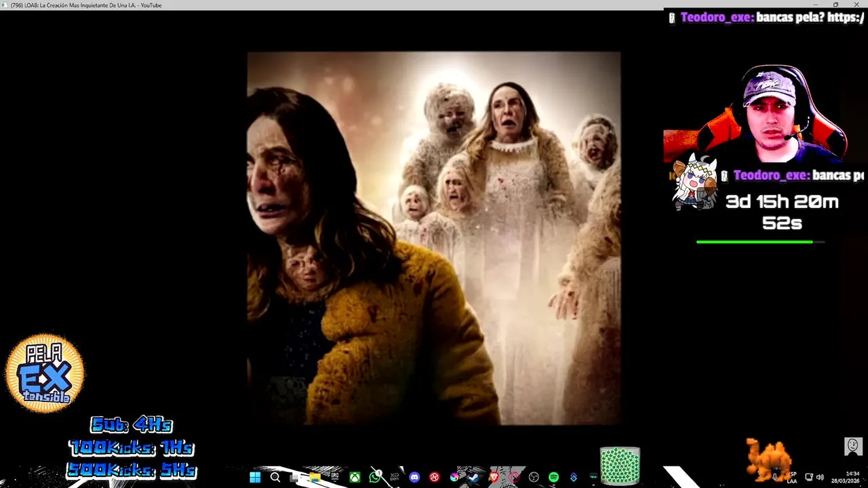Click the ESP LAA language indicator
This screenshot has width=868, height=488.
pyautogui.click(x=791, y=477)
